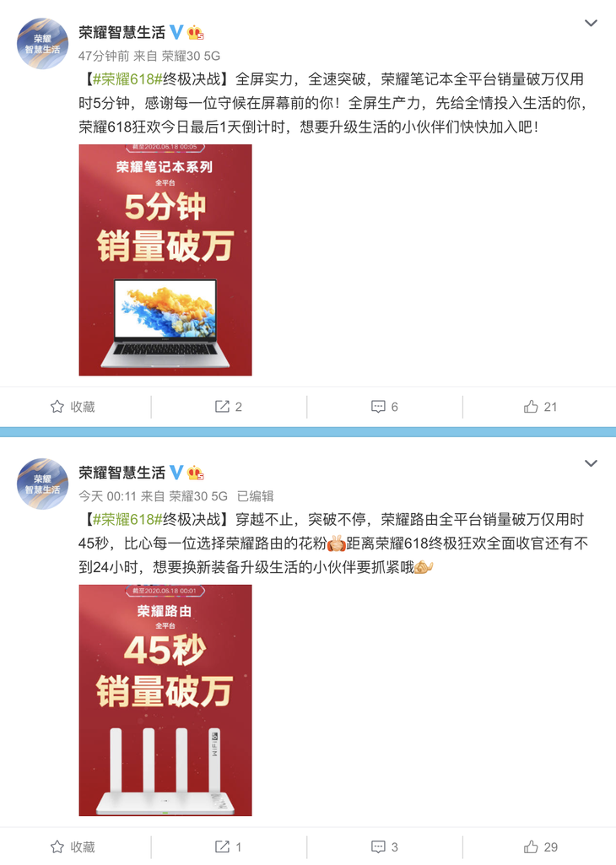The height and width of the screenshot is (865, 616).
Task: Open the blue verified V badge on first post
Action: coord(176,32)
